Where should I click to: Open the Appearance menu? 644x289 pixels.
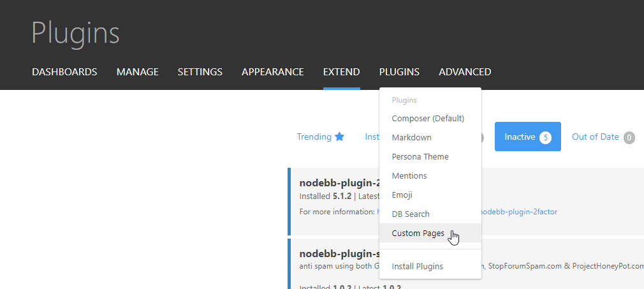click(272, 72)
